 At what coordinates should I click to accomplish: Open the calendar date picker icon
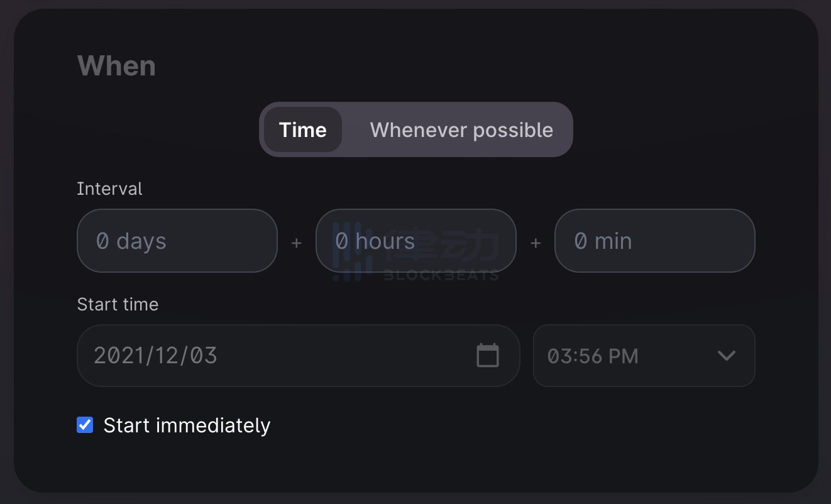point(488,356)
